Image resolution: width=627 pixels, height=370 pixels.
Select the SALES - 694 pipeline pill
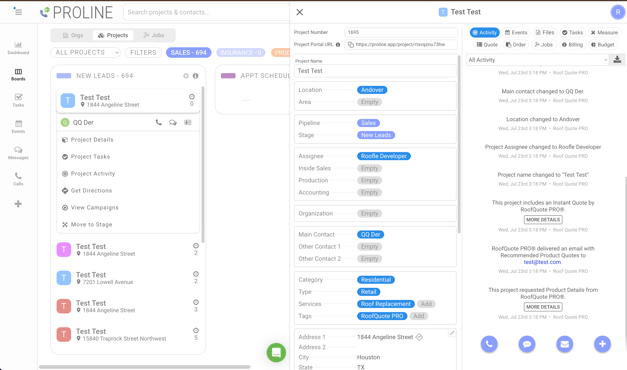pos(189,52)
